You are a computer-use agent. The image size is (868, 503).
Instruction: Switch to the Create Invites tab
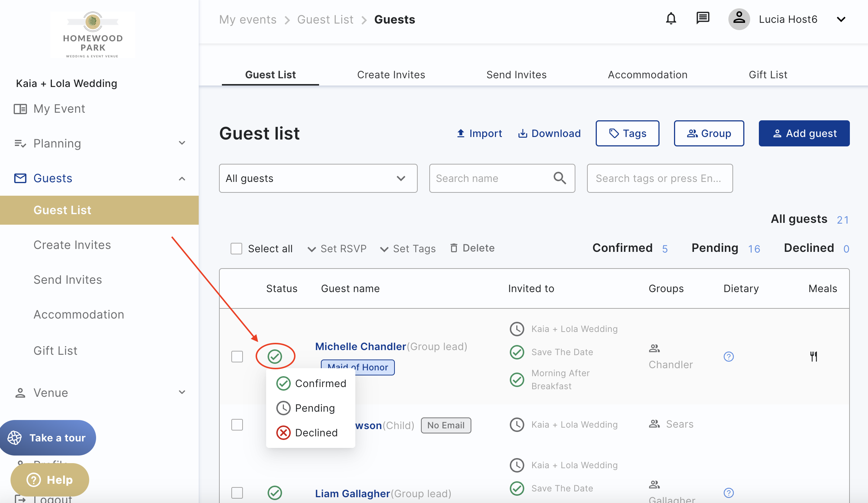tap(391, 75)
